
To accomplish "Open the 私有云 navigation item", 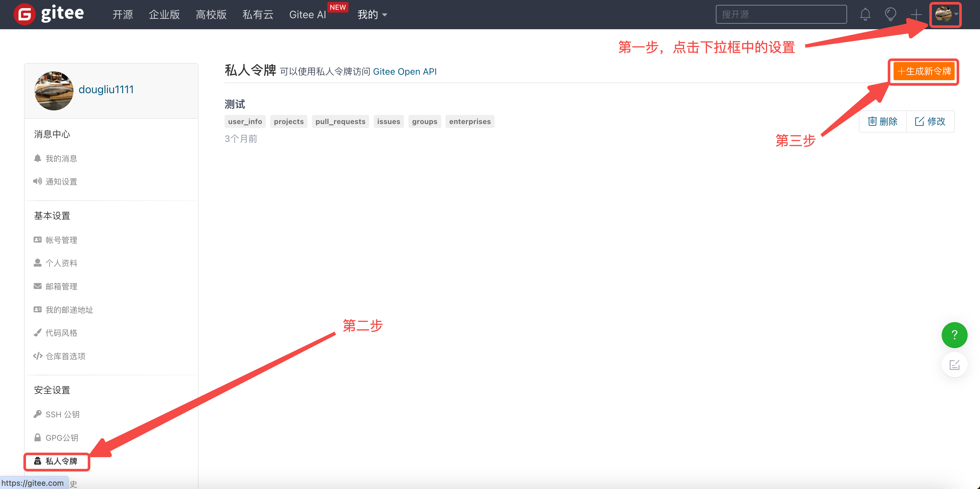I will tap(258, 15).
